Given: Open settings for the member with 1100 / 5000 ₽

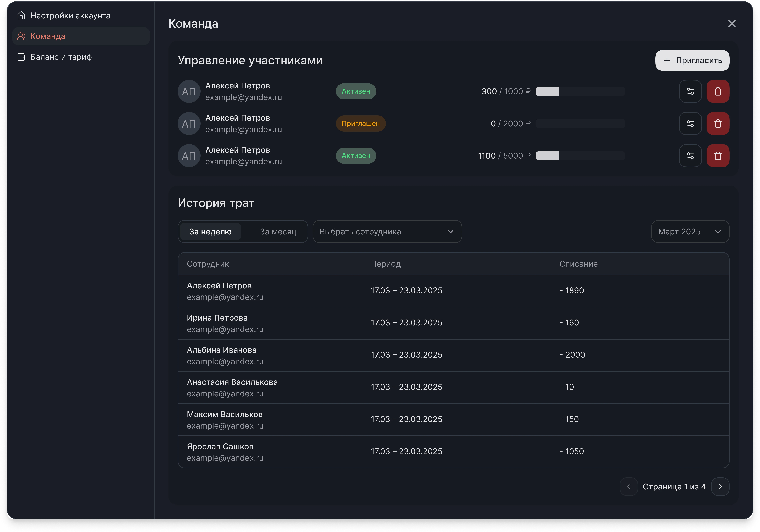Looking at the screenshot, I should pos(690,156).
